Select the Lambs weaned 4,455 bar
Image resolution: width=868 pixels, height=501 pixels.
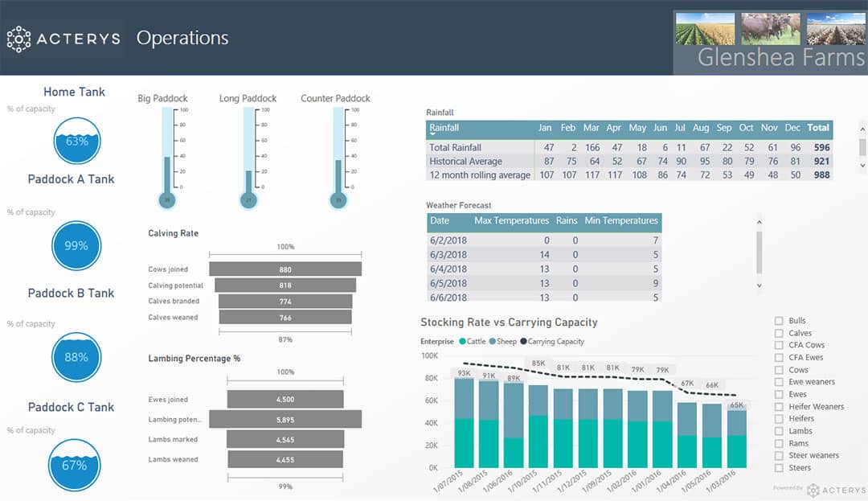click(x=290, y=460)
